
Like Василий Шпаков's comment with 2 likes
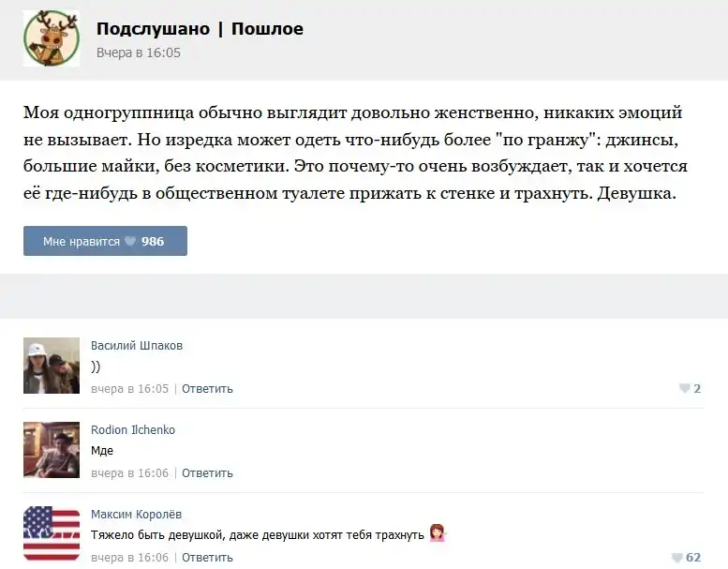[x=685, y=389]
